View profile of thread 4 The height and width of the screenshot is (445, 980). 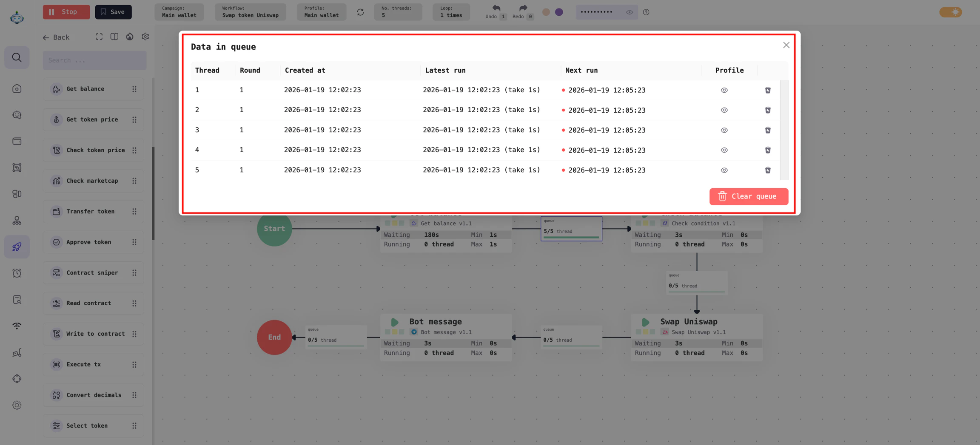(724, 150)
